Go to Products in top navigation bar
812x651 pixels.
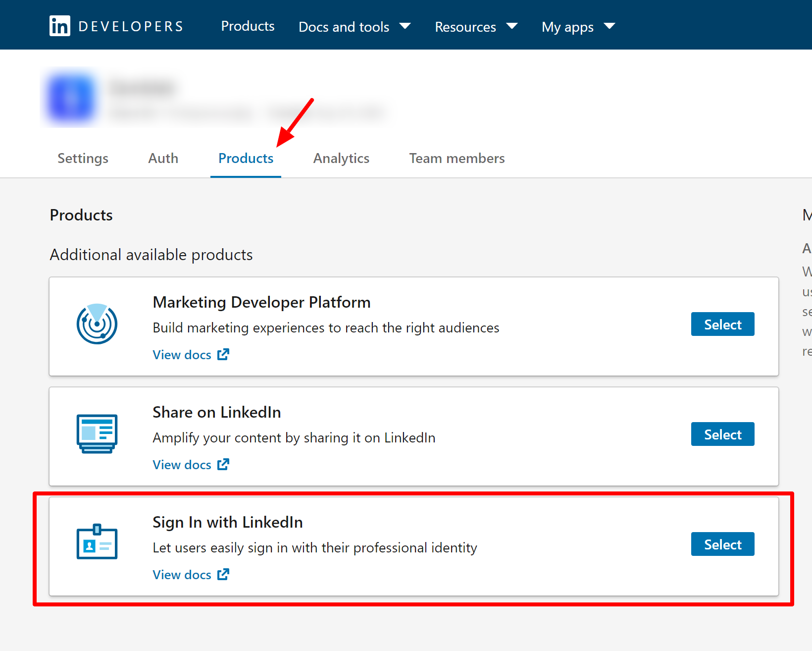(248, 26)
